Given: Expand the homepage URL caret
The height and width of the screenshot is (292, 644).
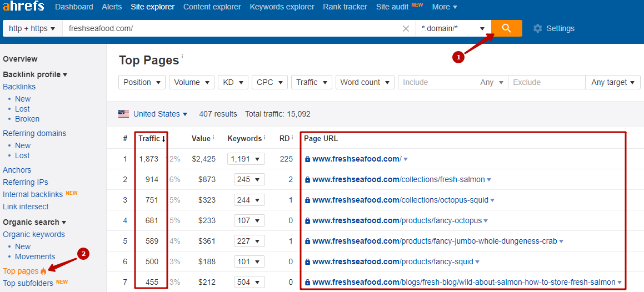Looking at the screenshot, I should point(406,159).
